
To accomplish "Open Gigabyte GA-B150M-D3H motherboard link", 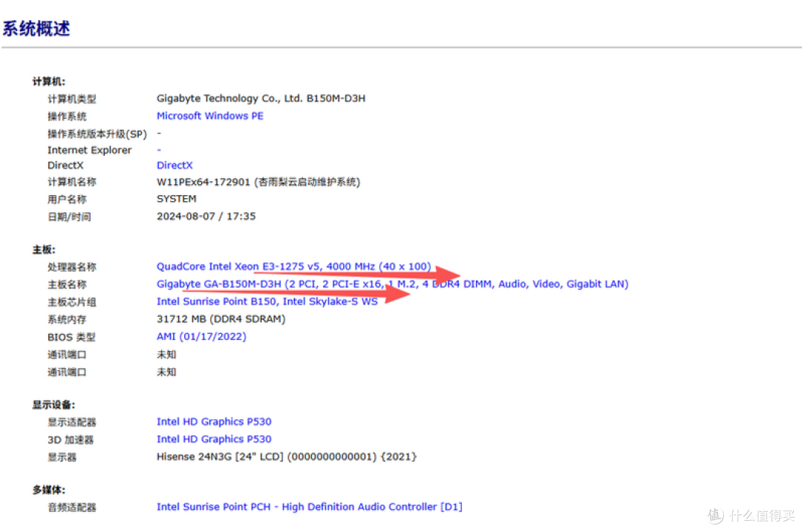I will click(392, 284).
